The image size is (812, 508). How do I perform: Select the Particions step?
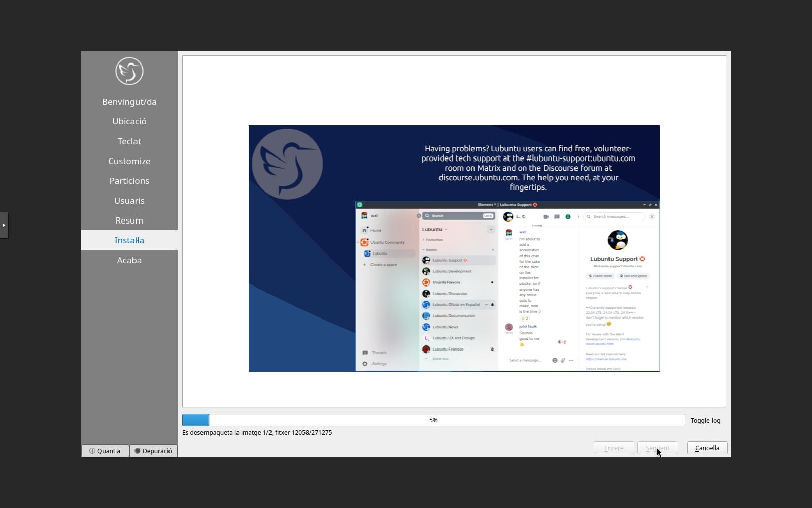click(x=129, y=181)
